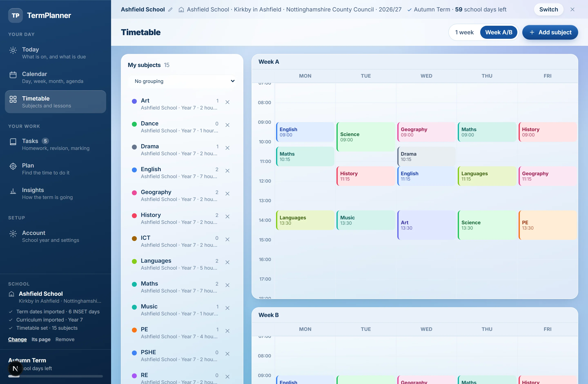The height and width of the screenshot is (384, 588).
Task: Click the Remove school link
Action: 65,339
